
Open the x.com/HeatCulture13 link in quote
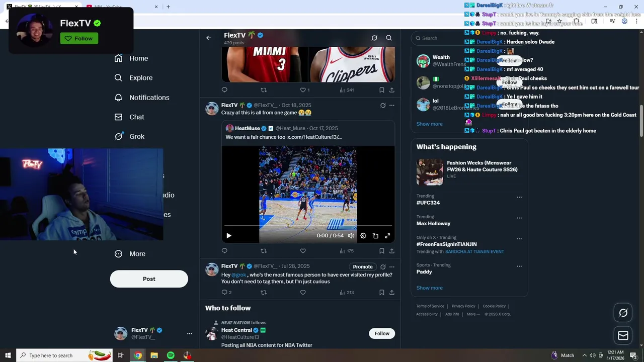(314, 137)
